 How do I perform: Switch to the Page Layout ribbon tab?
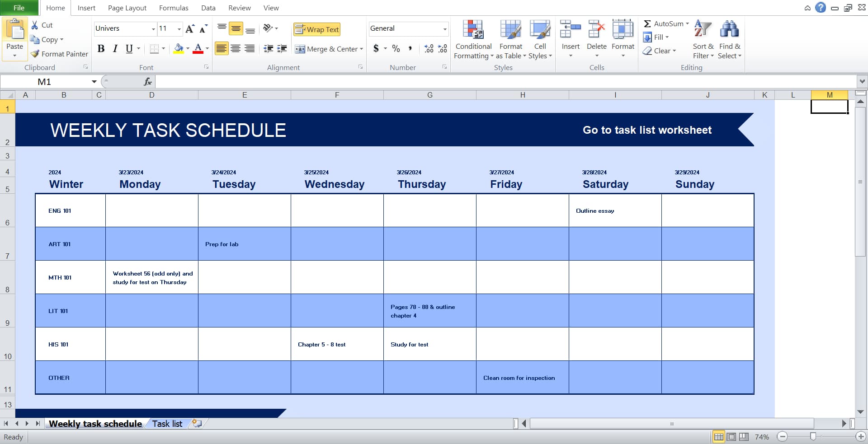pos(127,8)
